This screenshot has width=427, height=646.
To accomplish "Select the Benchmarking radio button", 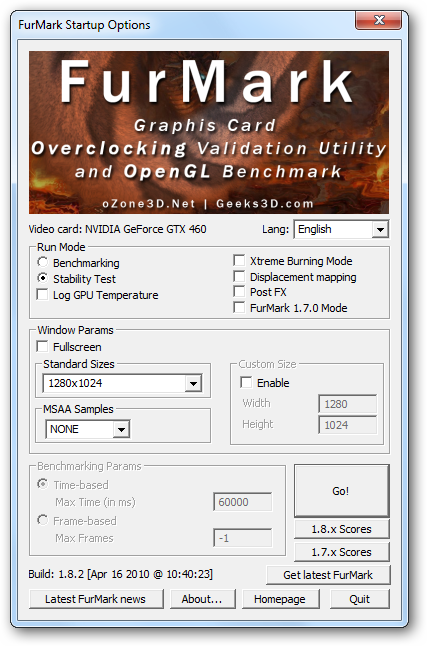I will click(x=42, y=262).
